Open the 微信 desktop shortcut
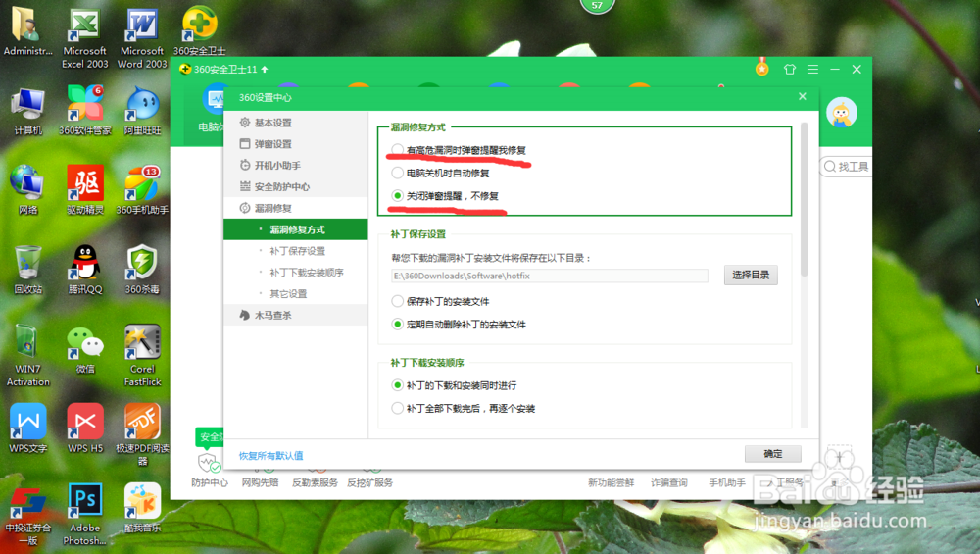 pos(85,349)
